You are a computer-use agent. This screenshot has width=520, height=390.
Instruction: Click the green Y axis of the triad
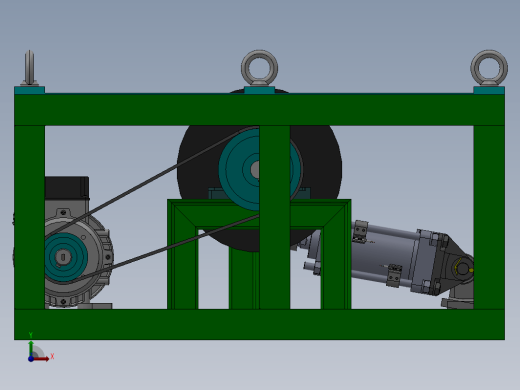tap(31, 348)
